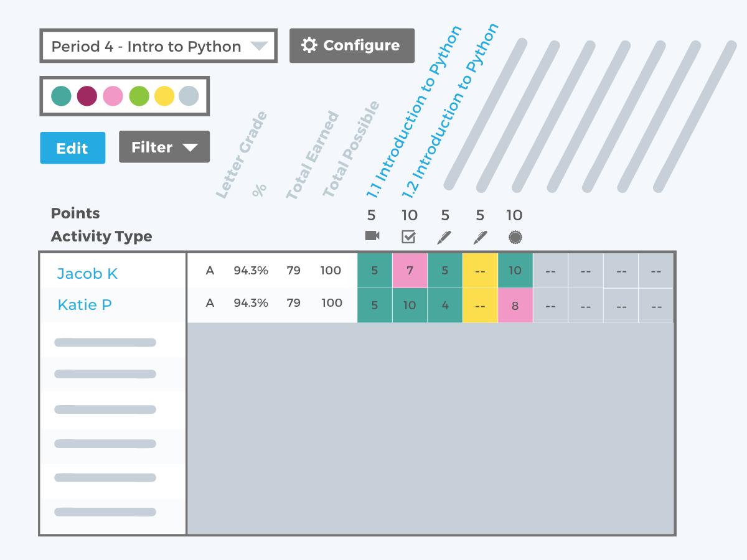Select the quiz checkmark activity icon
This screenshot has width=747, height=560.
click(x=408, y=236)
